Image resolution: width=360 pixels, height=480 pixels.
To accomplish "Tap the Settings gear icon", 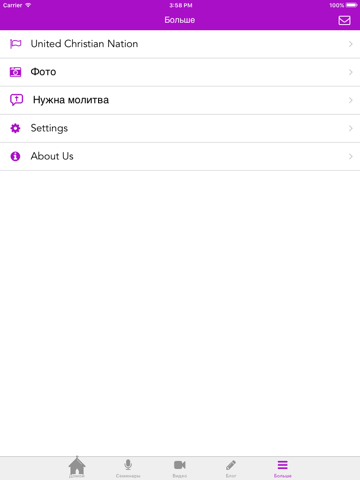I will tap(15, 128).
